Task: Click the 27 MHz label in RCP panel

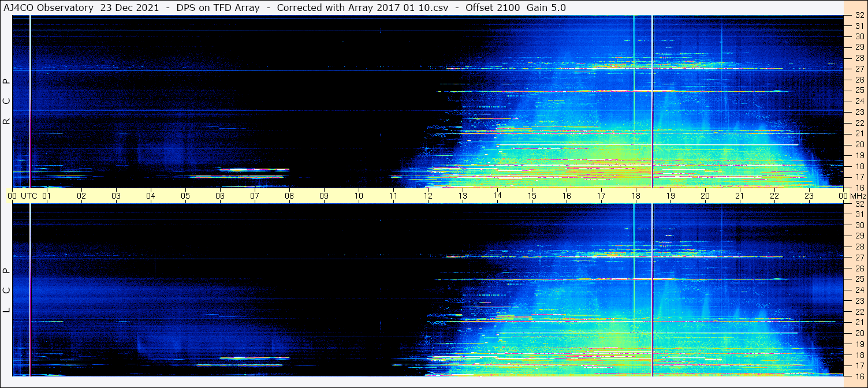Action: click(x=859, y=69)
